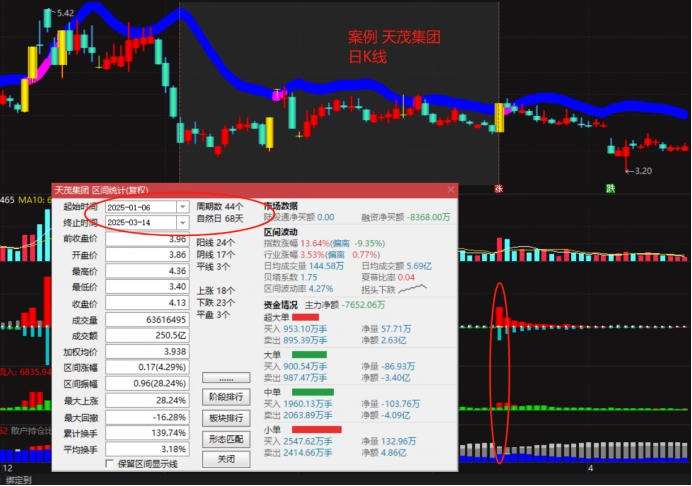Click the 阴线 17个 text
Image resolution: width=692 pixels, height=486 pixels.
pos(216,255)
